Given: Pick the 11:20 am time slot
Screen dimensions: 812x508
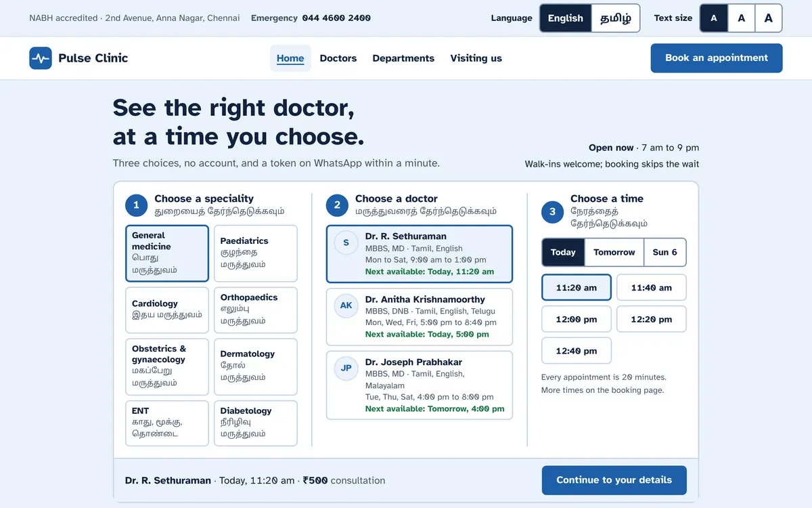Looking at the screenshot, I should [x=577, y=287].
